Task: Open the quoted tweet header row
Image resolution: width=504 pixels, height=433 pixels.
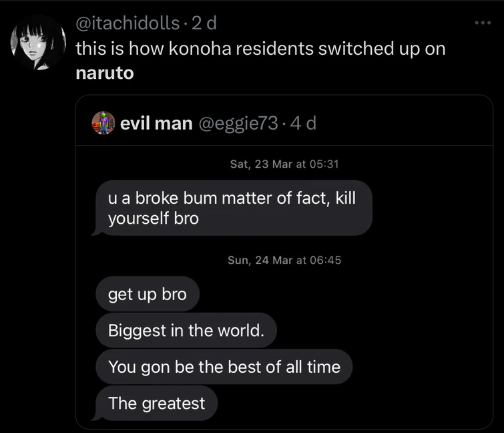Action: click(x=284, y=123)
